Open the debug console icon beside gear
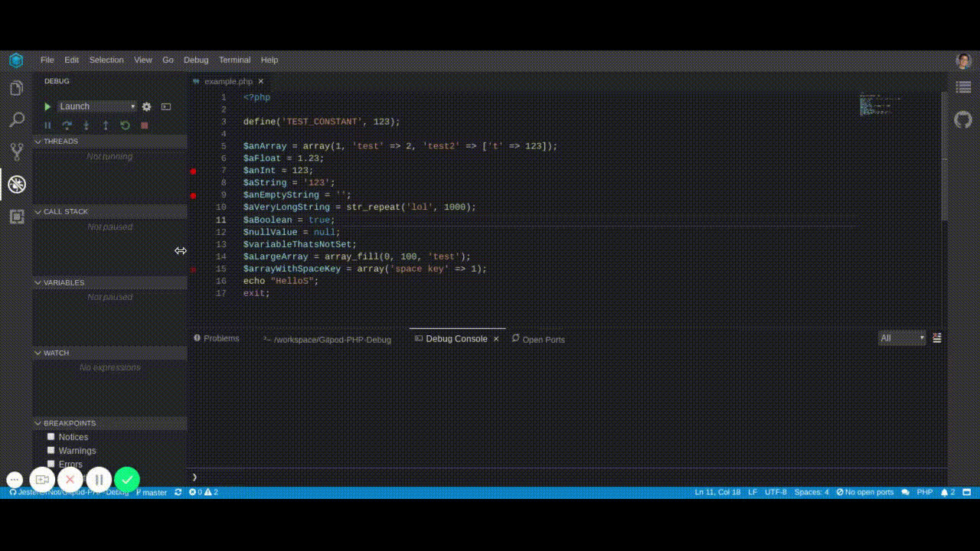 pos(166,106)
